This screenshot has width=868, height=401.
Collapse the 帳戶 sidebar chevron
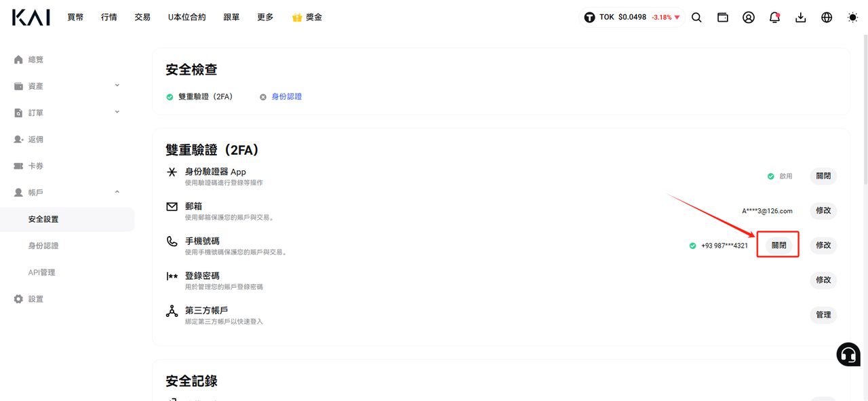point(117,192)
